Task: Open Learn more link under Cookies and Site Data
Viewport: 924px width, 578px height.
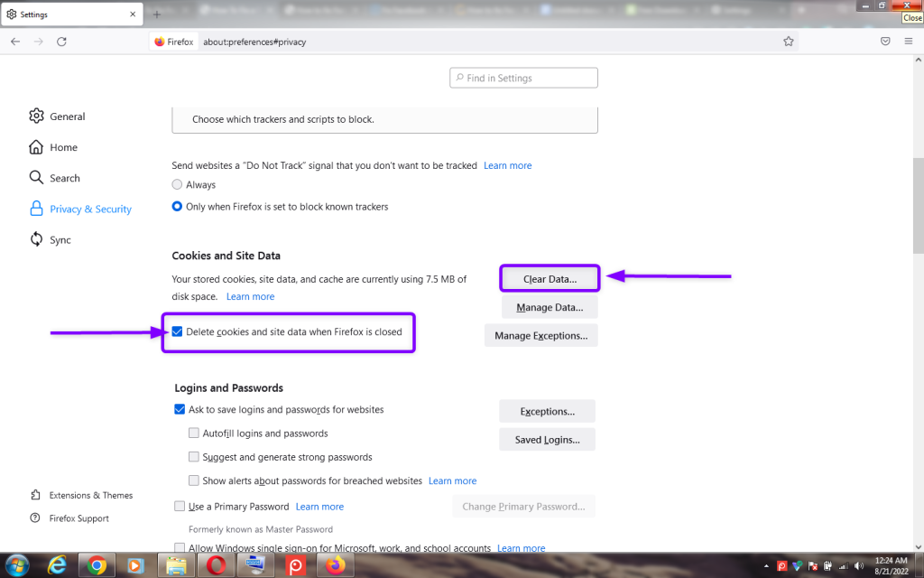Action: coord(251,296)
